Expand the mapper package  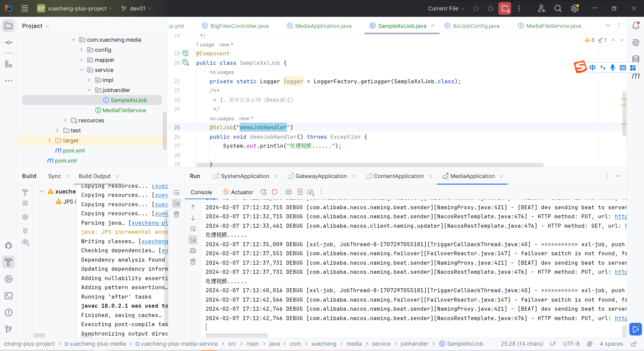[82, 60]
